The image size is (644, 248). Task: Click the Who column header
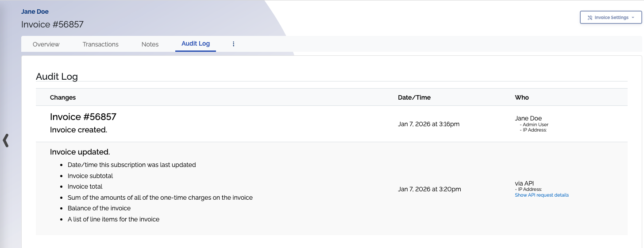522,97
